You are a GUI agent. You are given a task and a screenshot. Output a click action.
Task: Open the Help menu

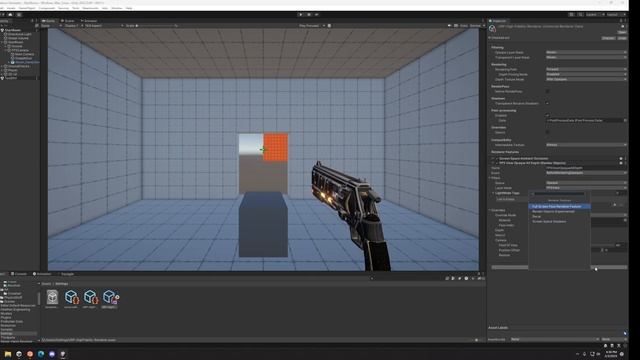click(x=129, y=8)
